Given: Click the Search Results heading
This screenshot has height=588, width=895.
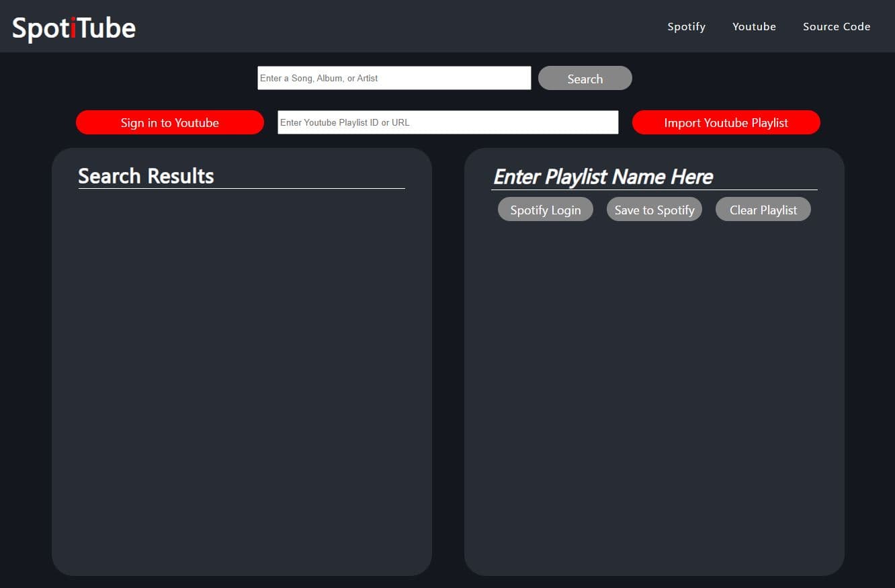Looking at the screenshot, I should point(146,176).
